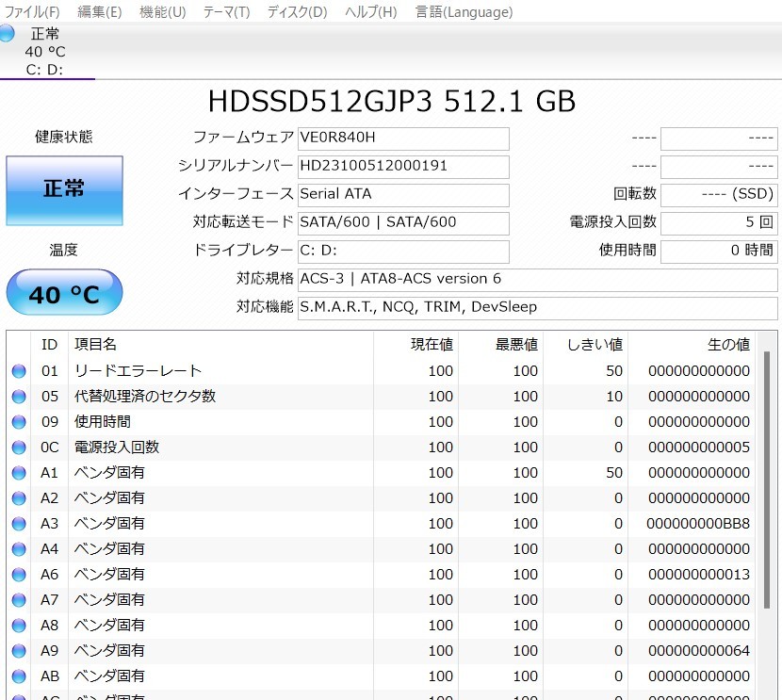782x700 pixels.
Task: Open the 言語(Language) menu
Action: point(464,12)
